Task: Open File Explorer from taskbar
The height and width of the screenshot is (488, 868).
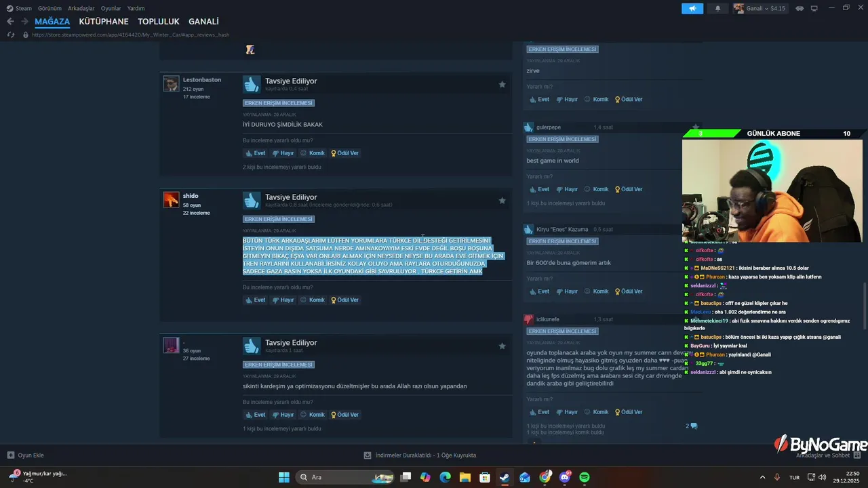Action: pyautogui.click(x=465, y=477)
